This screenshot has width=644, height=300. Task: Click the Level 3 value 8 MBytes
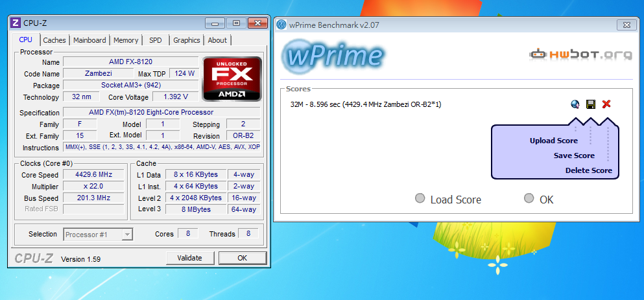pyautogui.click(x=196, y=209)
